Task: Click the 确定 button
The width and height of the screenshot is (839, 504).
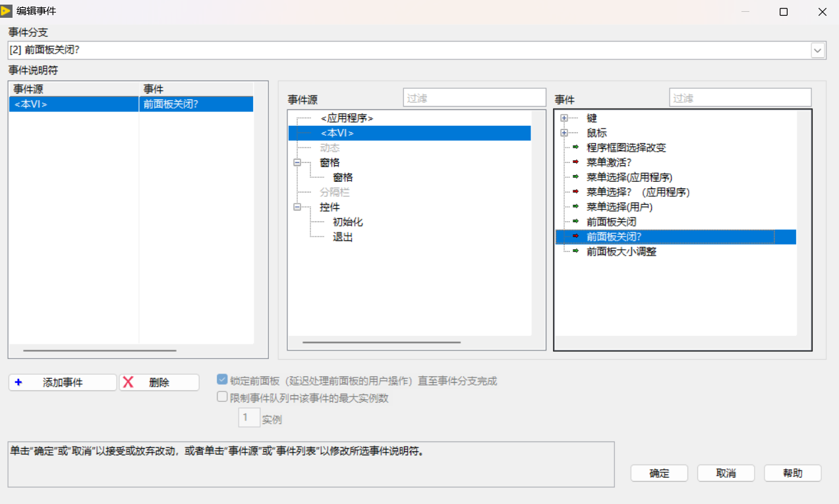Action: [659, 472]
